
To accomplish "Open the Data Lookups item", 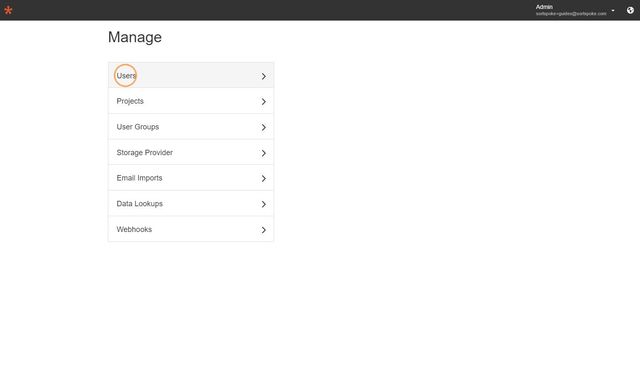I will tap(191, 204).
